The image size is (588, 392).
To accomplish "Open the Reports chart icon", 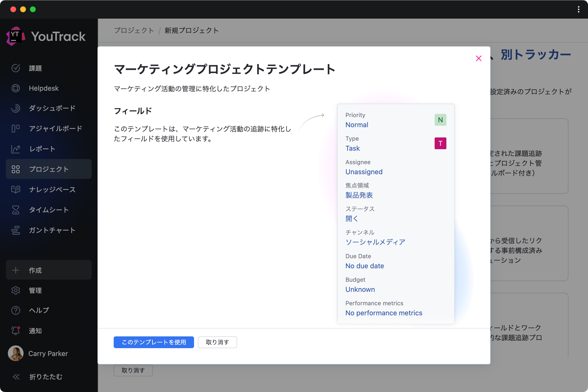I will [15, 149].
